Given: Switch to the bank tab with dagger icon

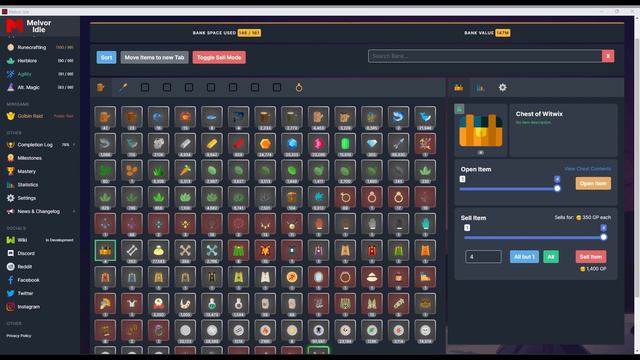Looking at the screenshot, I should pyautogui.click(x=123, y=87).
